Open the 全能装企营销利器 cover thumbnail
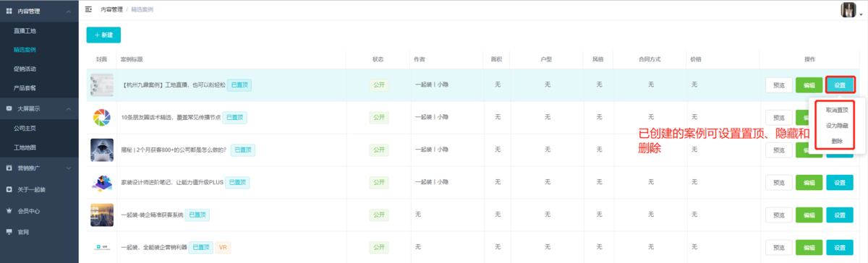The width and height of the screenshot is (868, 263). [x=101, y=247]
